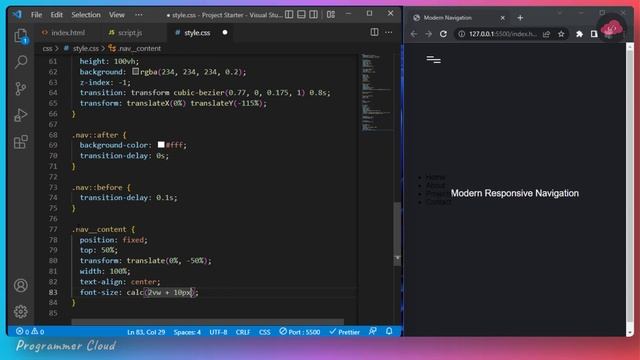Open the editor More Actions menu
Screen dimensions: 640x360
click(389, 32)
